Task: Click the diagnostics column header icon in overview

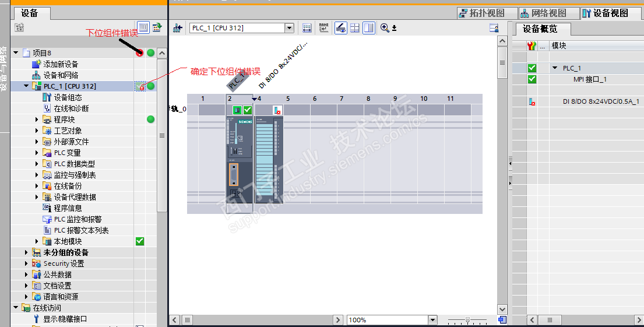Action: click(532, 45)
